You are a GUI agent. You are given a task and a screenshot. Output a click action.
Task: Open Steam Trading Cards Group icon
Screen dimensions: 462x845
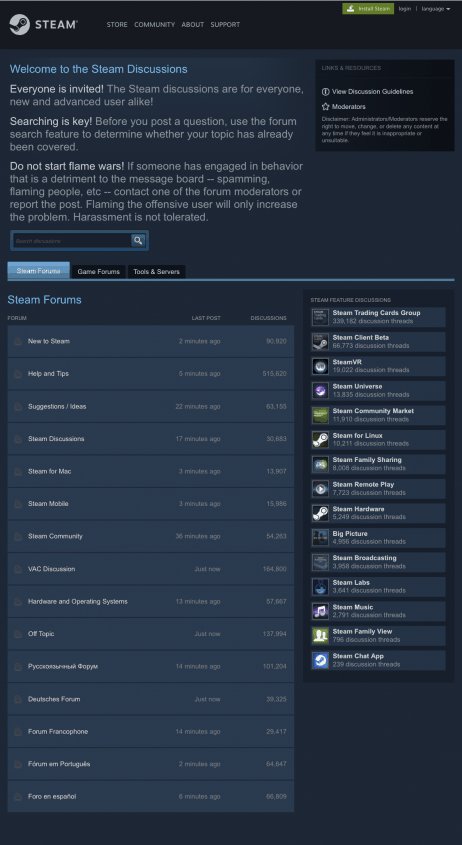tap(320, 317)
